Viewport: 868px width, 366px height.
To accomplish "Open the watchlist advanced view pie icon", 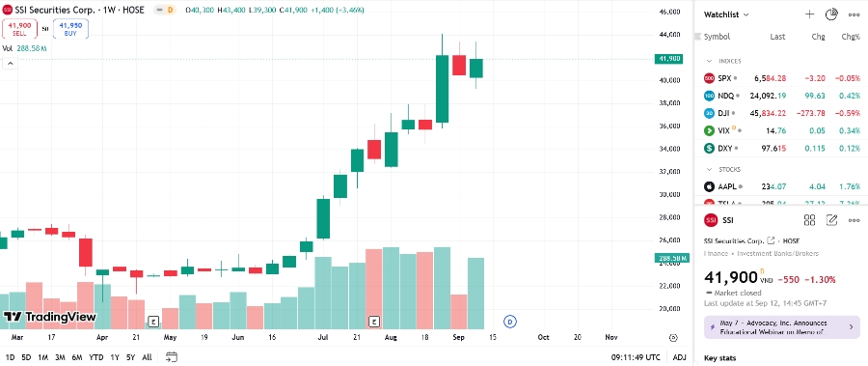I will pos(831,15).
